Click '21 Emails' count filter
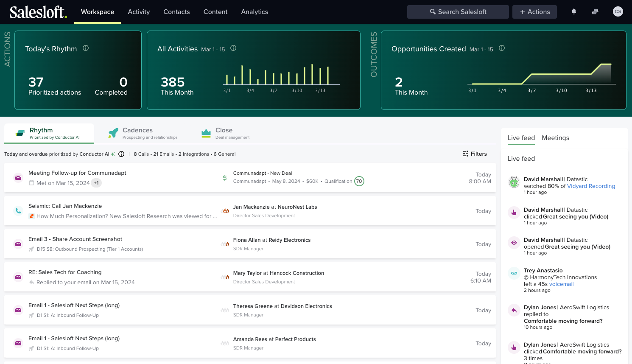The height and width of the screenshot is (364, 632). [164, 154]
